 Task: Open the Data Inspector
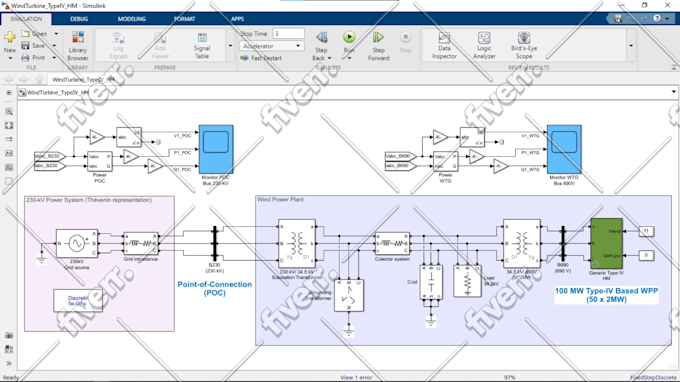coord(444,46)
